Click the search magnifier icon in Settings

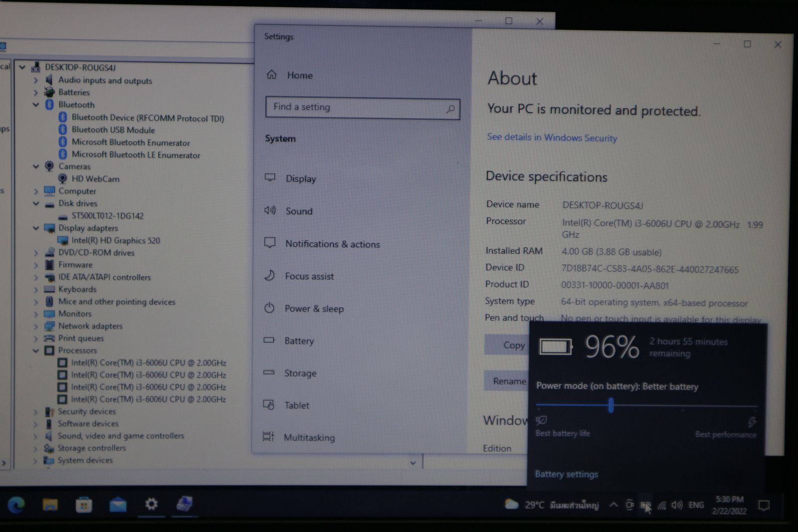tap(450, 108)
